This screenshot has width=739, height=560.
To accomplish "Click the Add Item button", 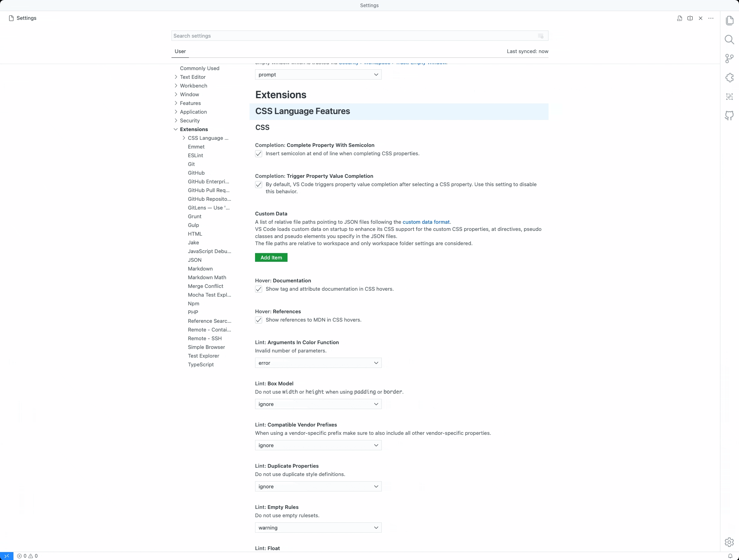I will 271,257.
